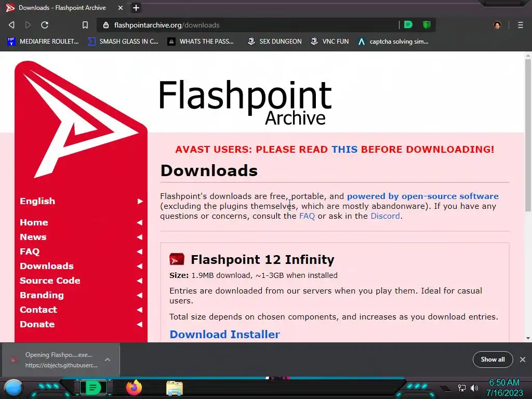Launch Firefox from the taskbar

pyautogui.click(x=134, y=388)
